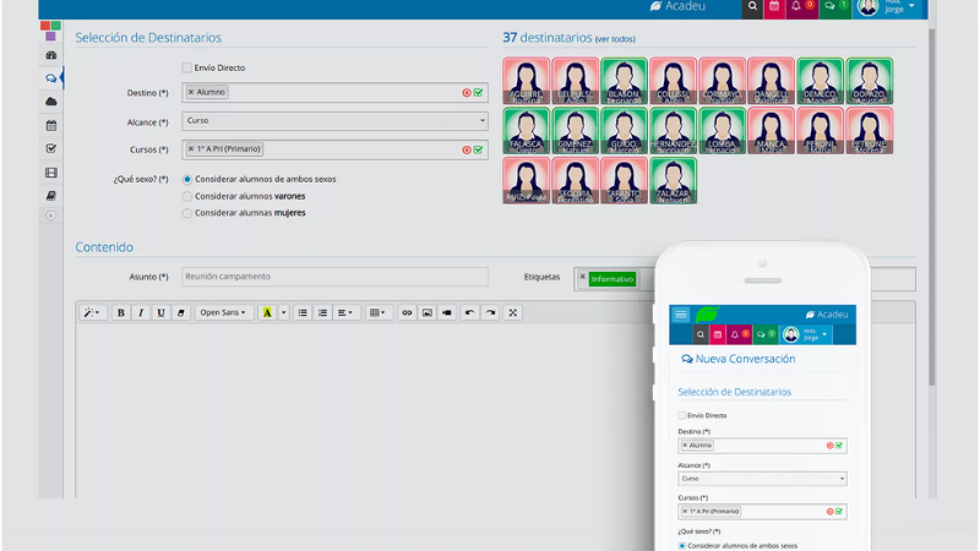
Task: Remove the Alumno tag from Destino
Action: pyautogui.click(x=191, y=92)
